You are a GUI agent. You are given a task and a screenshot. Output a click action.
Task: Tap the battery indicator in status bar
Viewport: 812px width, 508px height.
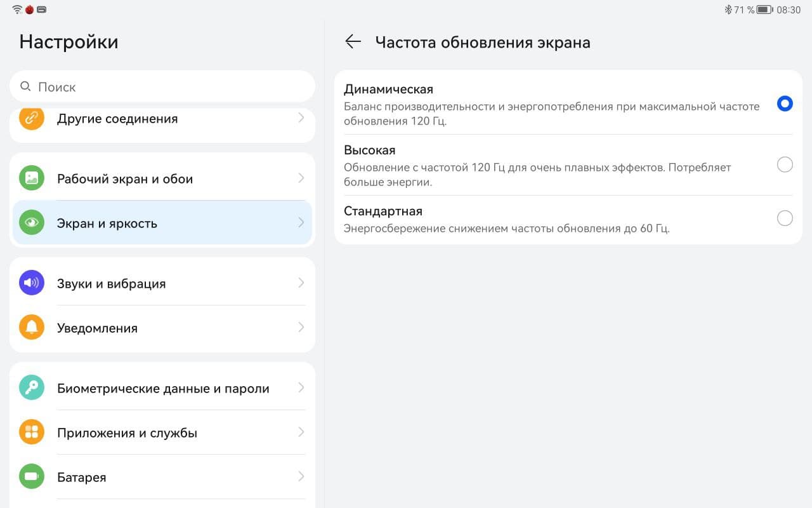pos(764,10)
